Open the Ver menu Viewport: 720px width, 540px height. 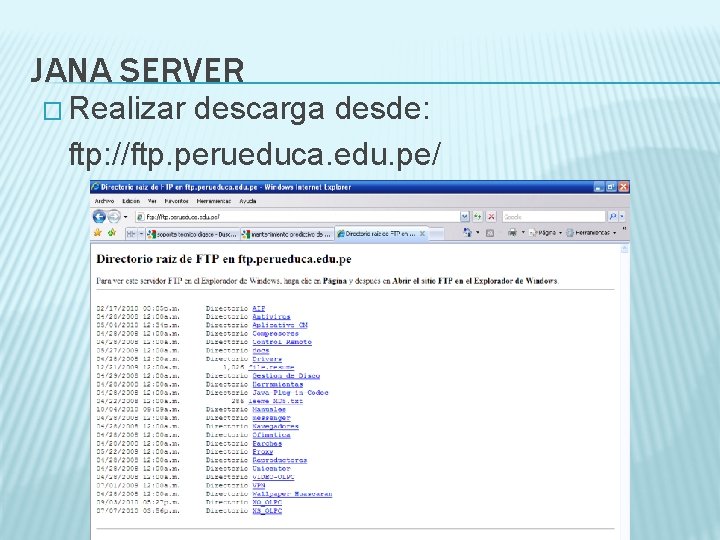click(152, 201)
